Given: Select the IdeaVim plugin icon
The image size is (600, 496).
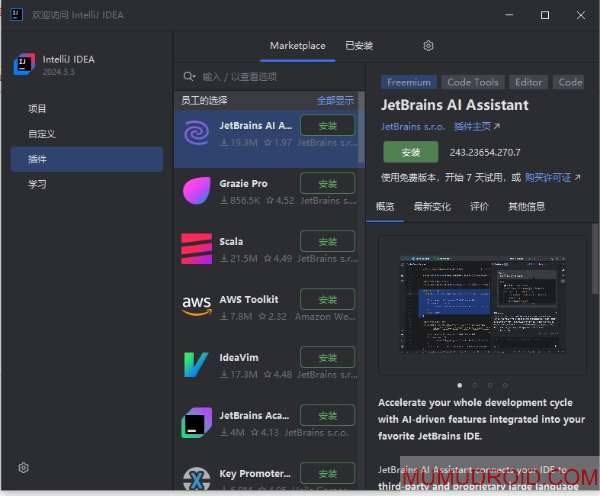Looking at the screenshot, I should (x=197, y=364).
